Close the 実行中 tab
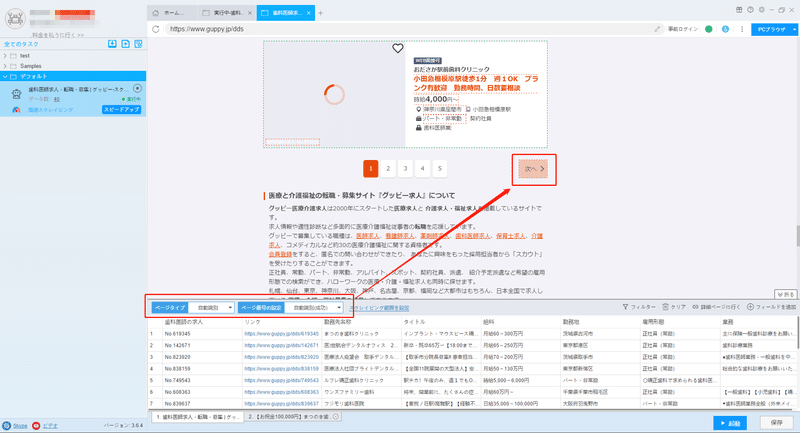 [249, 13]
